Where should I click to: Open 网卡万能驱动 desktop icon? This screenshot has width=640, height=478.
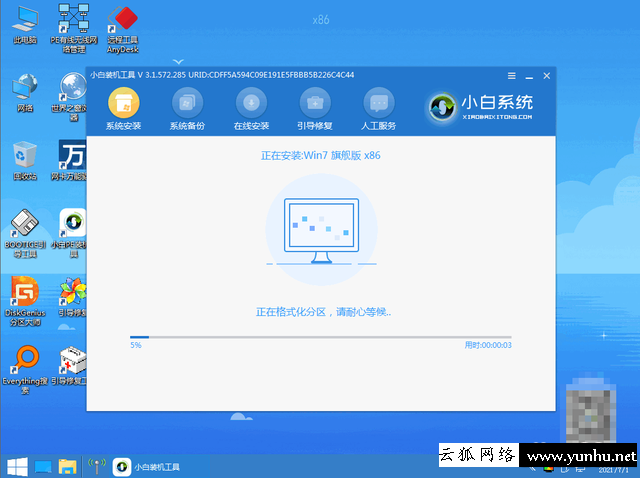tap(70, 160)
